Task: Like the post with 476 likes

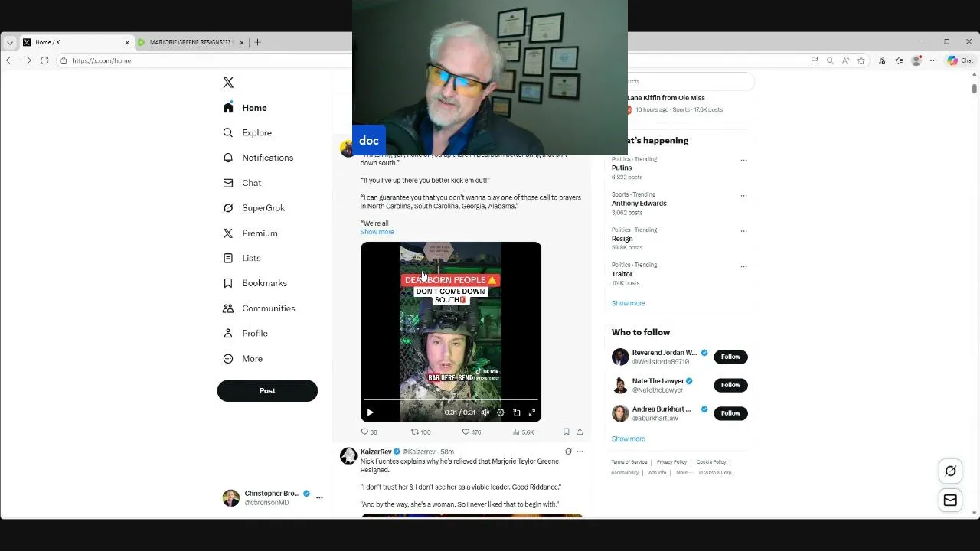Action: [x=472, y=432]
